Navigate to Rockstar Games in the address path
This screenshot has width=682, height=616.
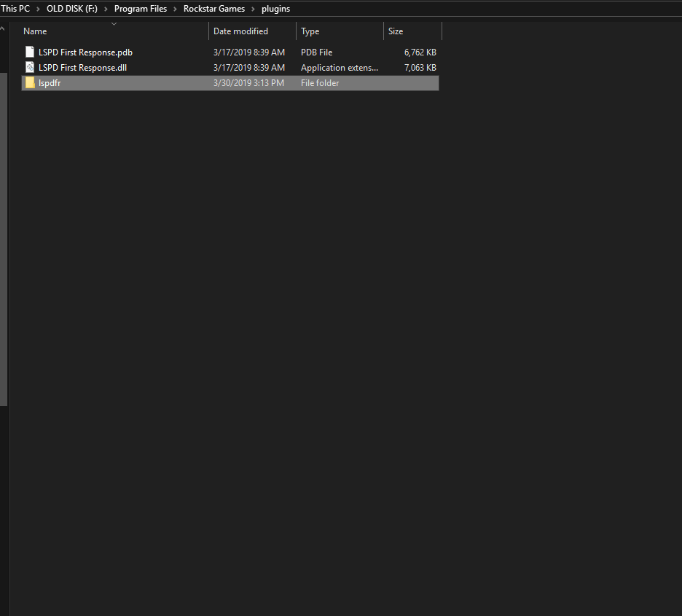214,9
